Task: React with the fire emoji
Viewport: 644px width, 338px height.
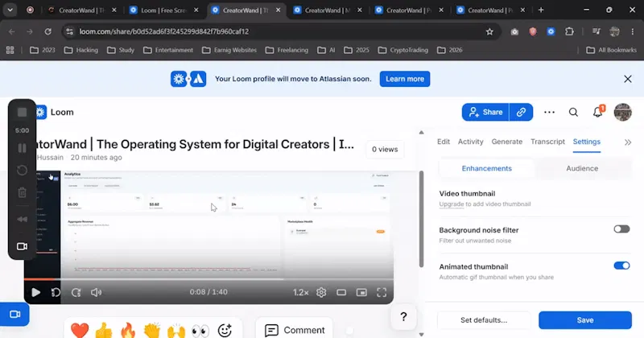Action: point(128,330)
